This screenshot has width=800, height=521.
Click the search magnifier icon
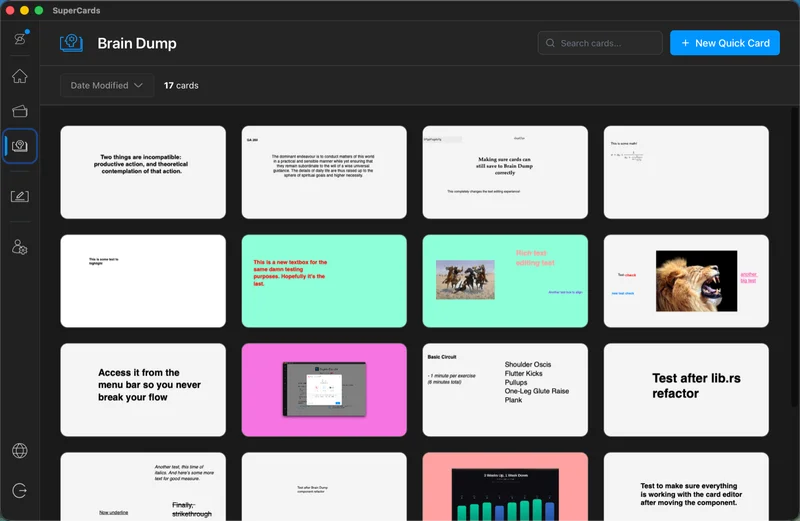coord(550,43)
